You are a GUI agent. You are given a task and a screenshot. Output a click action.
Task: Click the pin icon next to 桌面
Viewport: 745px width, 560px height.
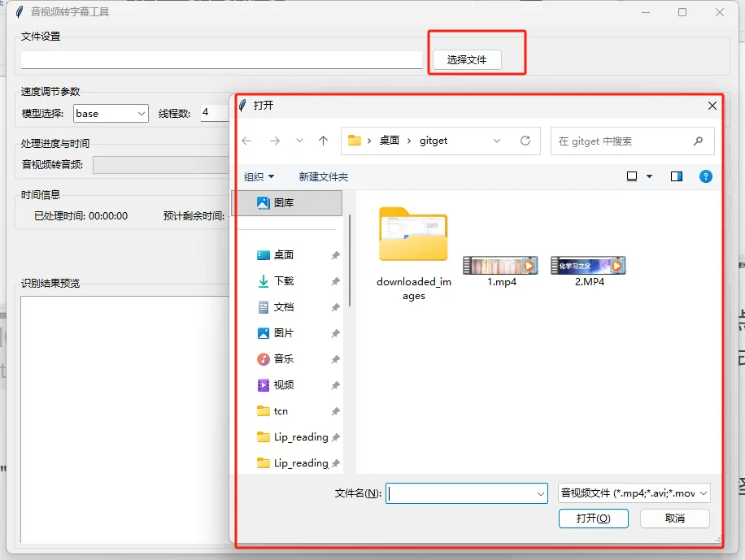(335, 255)
